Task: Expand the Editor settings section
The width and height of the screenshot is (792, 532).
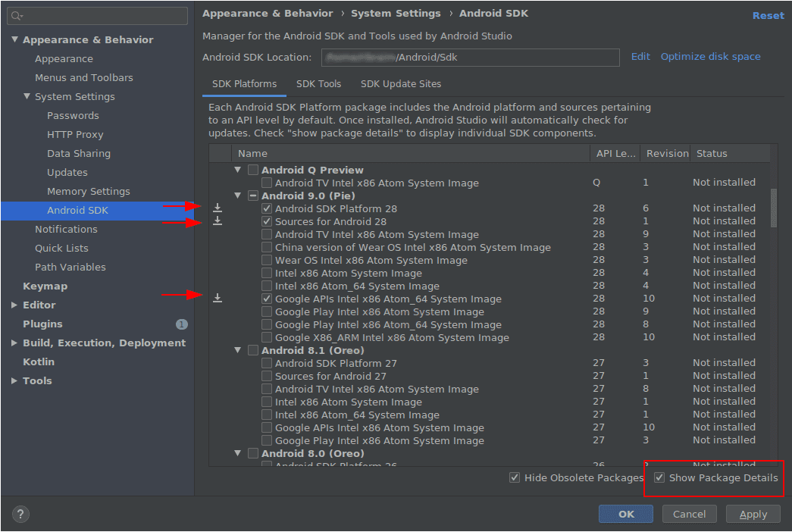Action: click(x=14, y=305)
